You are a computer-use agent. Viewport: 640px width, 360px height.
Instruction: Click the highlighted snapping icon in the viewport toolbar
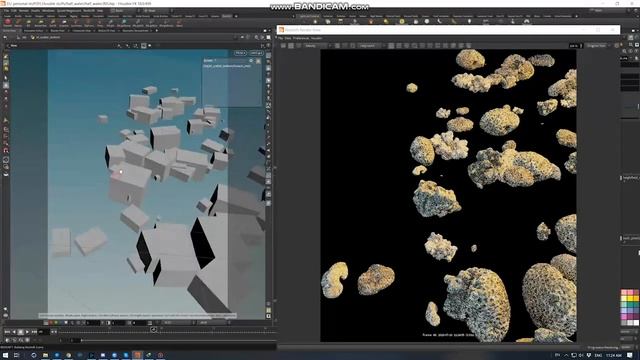point(143,45)
